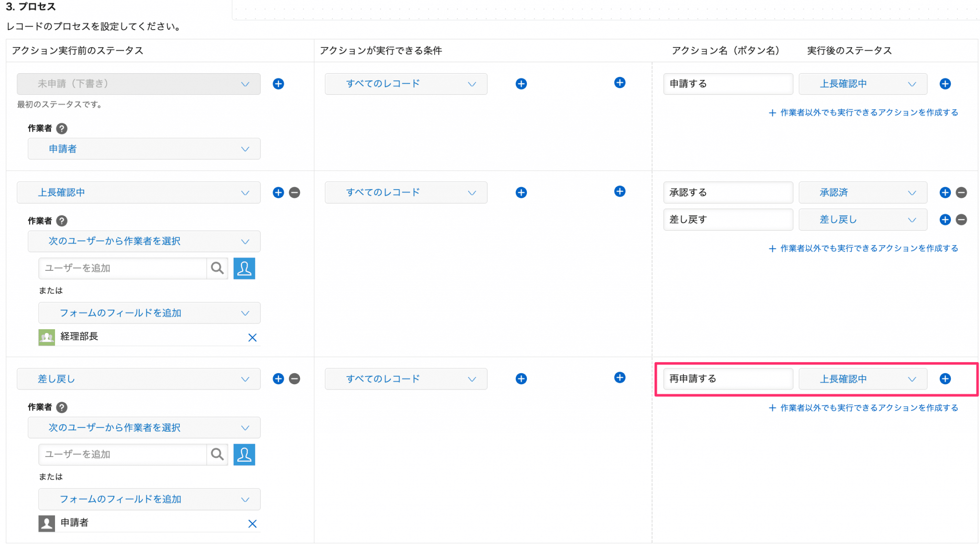
Task: Open 承認済 post-action status dropdown
Action: [x=863, y=192]
